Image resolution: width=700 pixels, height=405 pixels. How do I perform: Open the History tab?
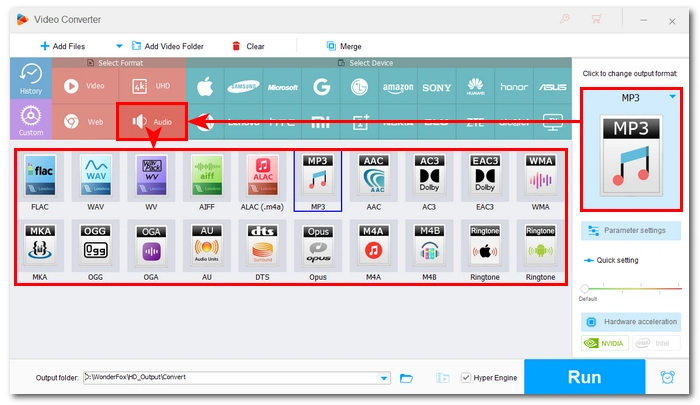click(x=31, y=79)
